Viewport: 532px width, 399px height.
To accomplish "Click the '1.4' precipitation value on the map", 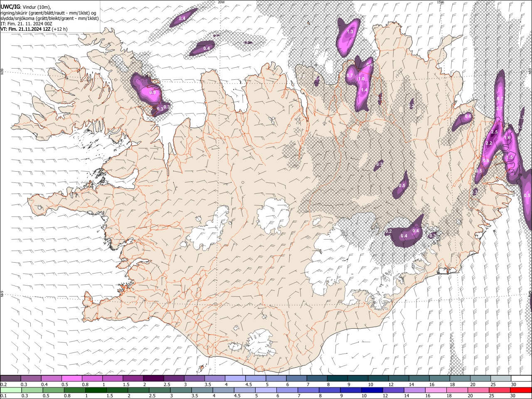I will click(364, 90).
